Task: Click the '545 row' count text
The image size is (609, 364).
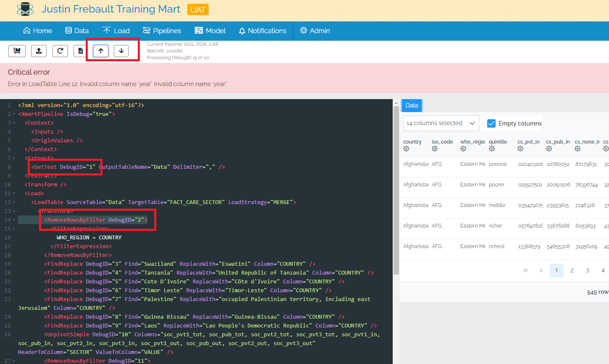Action: click(598, 292)
